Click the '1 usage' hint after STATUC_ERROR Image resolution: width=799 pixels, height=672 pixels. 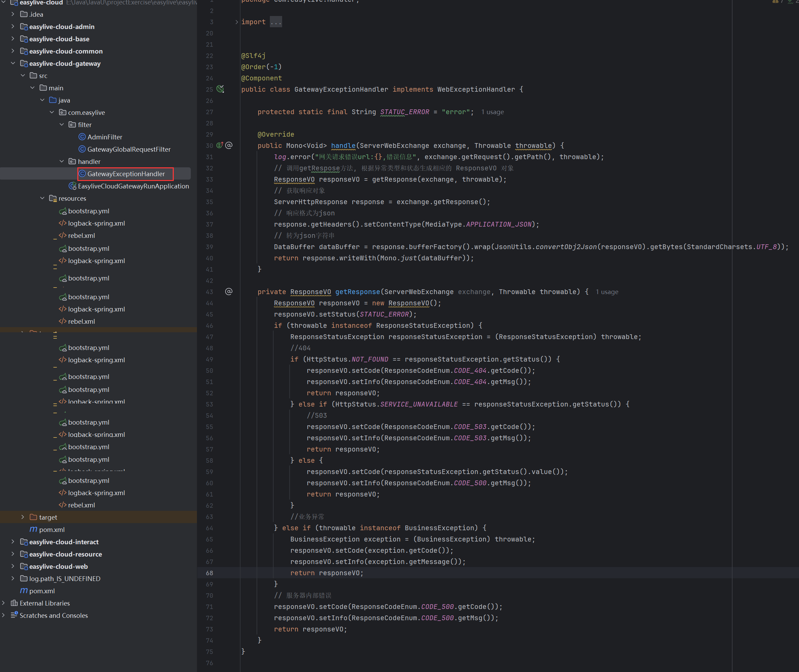click(x=492, y=112)
